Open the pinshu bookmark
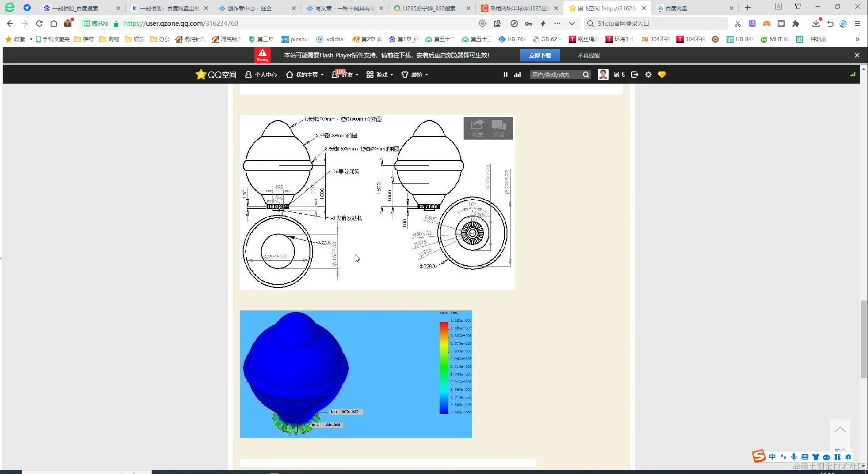The height and width of the screenshot is (474, 868). 296,39
